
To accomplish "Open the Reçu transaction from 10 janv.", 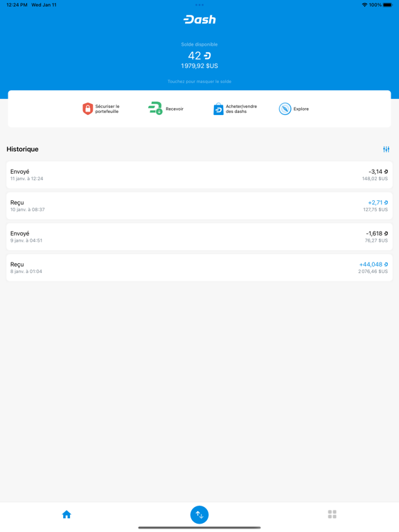I will [x=199, y=206].
